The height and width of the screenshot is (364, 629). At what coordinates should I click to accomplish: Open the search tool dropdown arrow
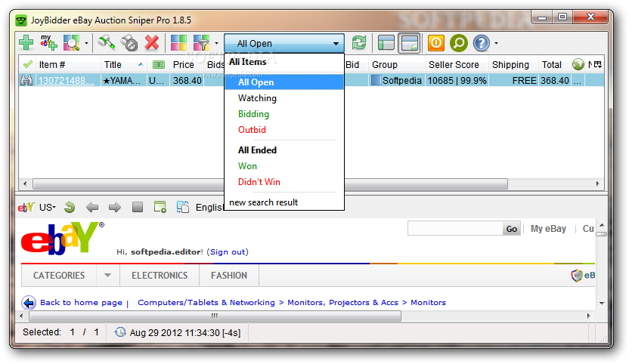point(86,43)
